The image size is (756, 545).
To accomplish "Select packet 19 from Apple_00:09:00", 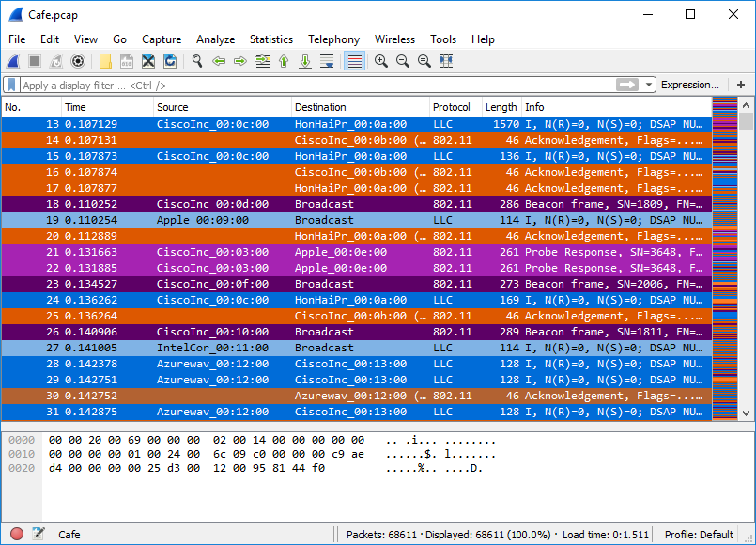I will [x=357, y=220].
